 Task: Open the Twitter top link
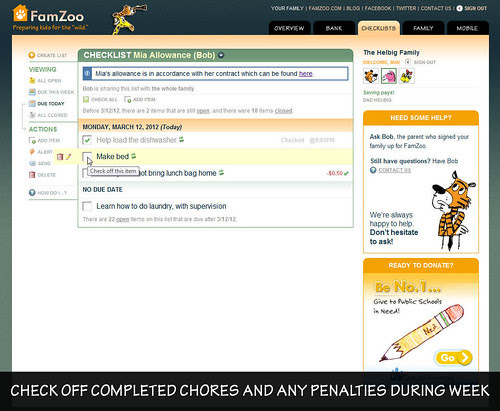coord(406,8)
